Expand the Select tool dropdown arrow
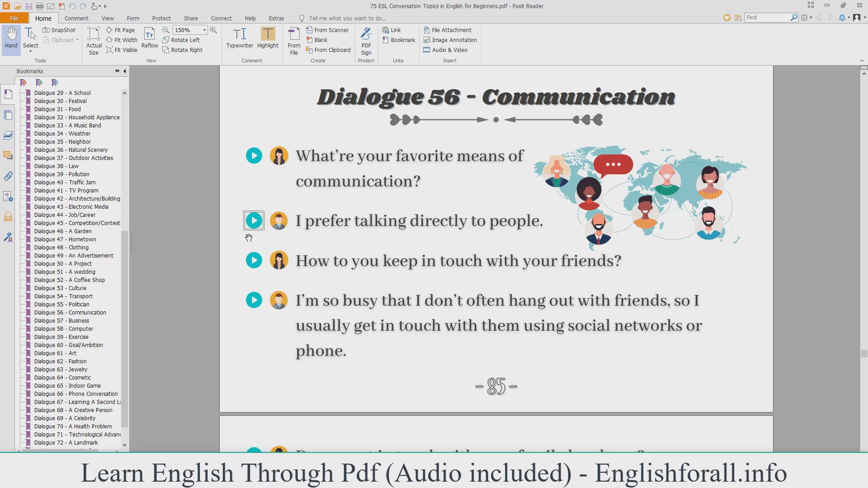This screenshot has height=488, width=868. click(x=31, y=52)
